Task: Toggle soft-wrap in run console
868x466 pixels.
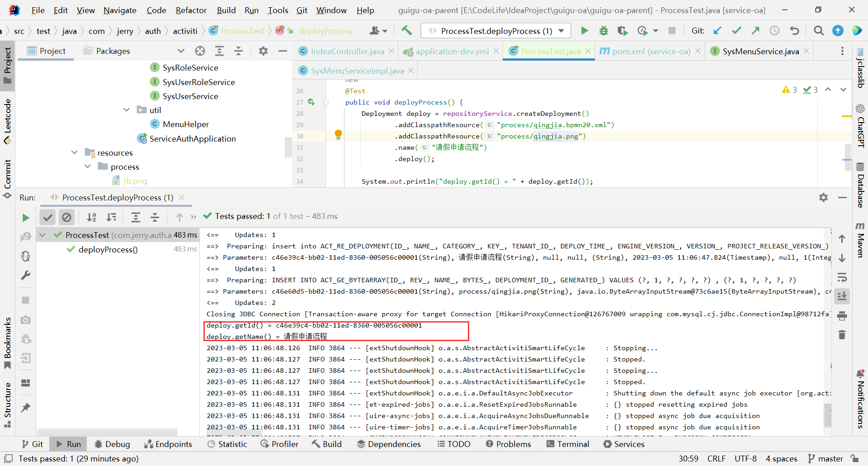Action: pyautogui.click(x=842, y=277)
